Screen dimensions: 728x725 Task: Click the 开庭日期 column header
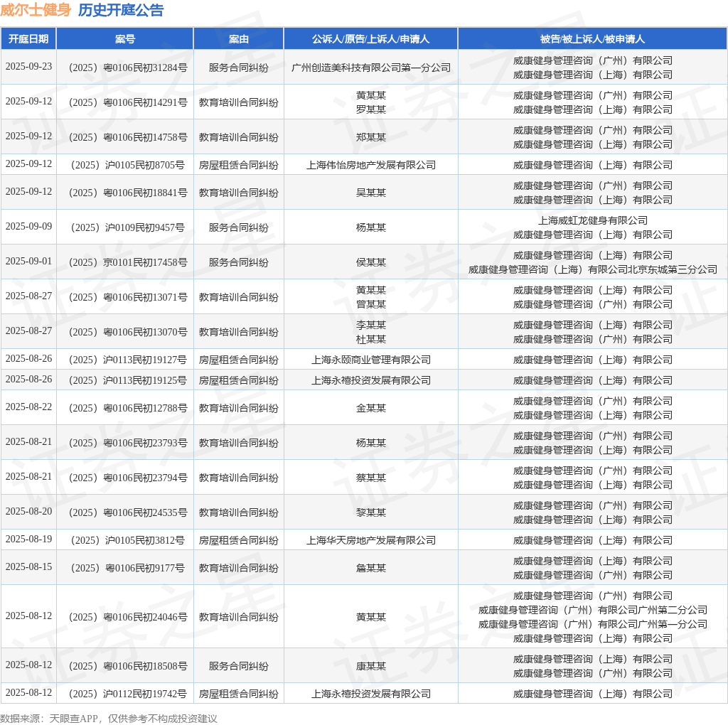tap(28, 39)
